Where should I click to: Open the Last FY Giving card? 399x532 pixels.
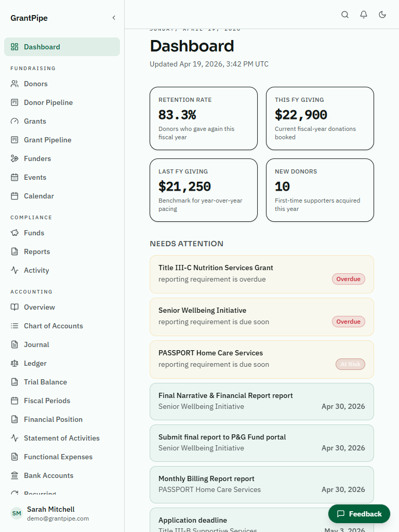(204, 190)
